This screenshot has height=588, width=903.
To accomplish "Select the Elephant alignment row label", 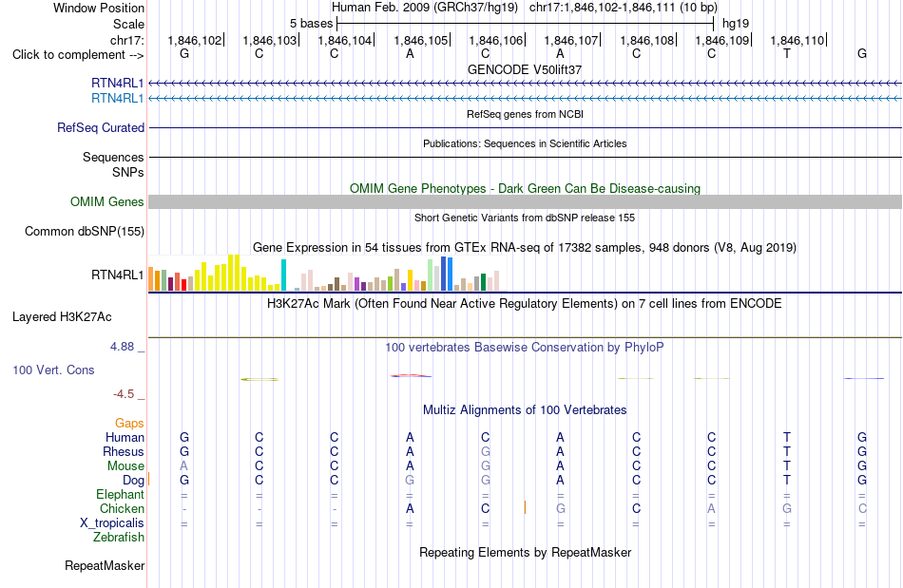I will [x=121, y=494].
